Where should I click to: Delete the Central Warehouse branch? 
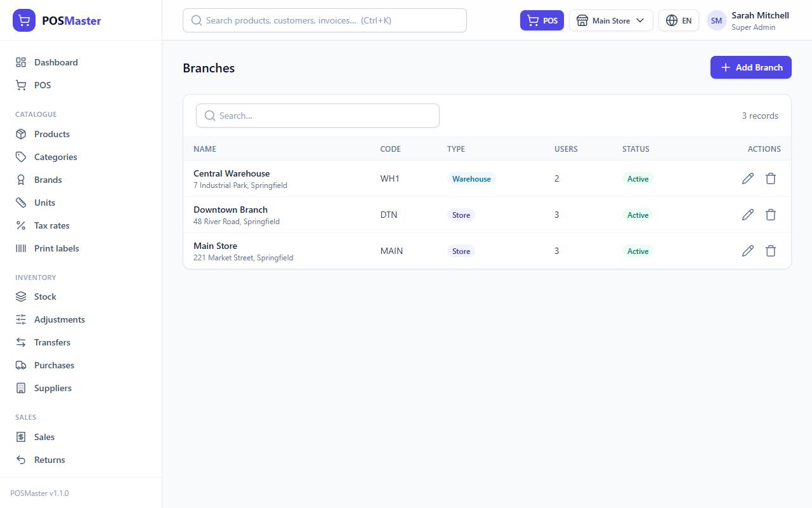771,178
